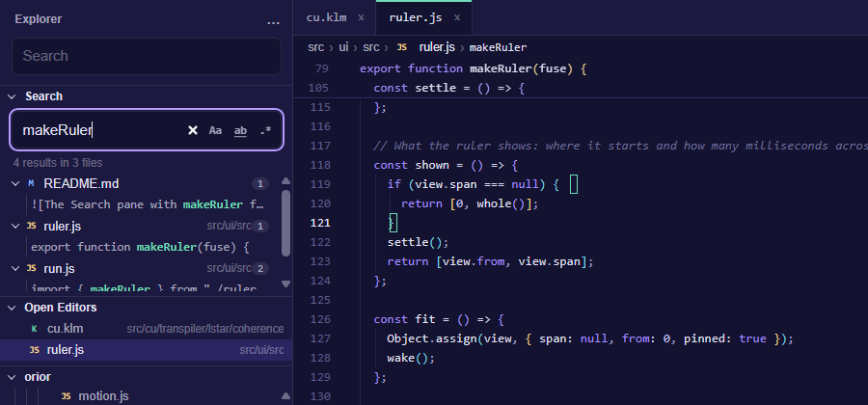The image size is (868, 405).
Task: Click 'return [view.from, view.span];' code
Action: coord(491,261)
